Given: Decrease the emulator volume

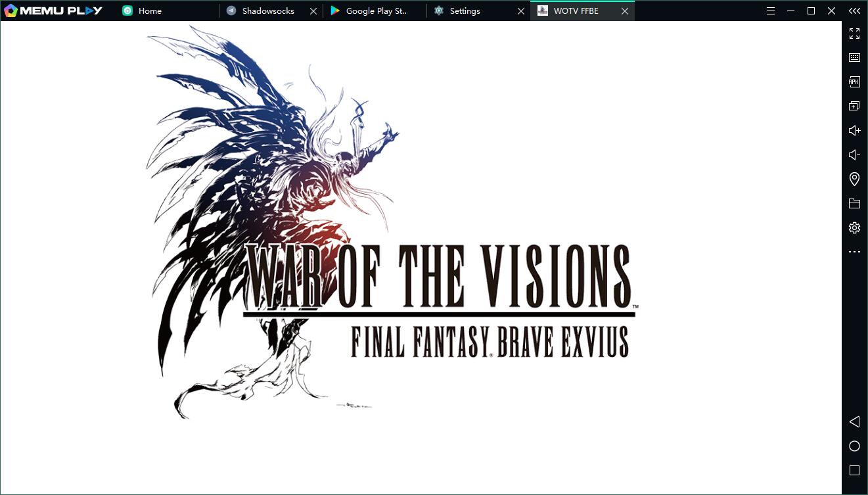Looking at the screenshot, I should (854, 155).
